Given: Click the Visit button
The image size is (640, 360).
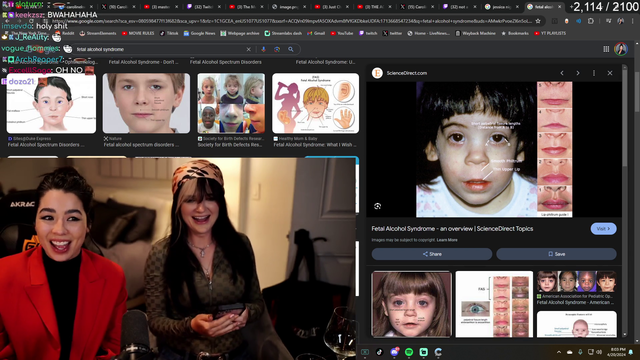Looking at the screenshot, I should (x=603, y=229).
